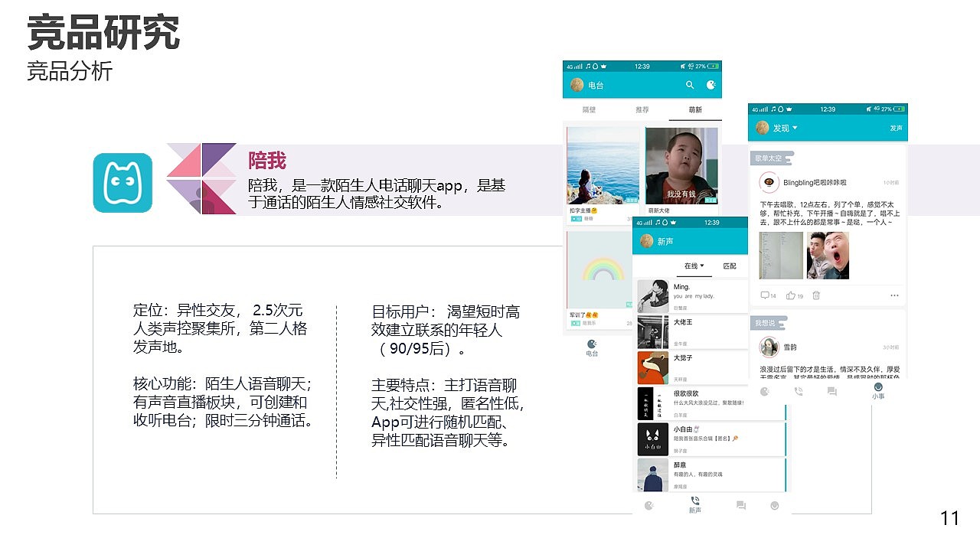Tap phone call icon in 发现 bottom bar
The width and height of the screenshot is (980, 551).
[799, 391]
